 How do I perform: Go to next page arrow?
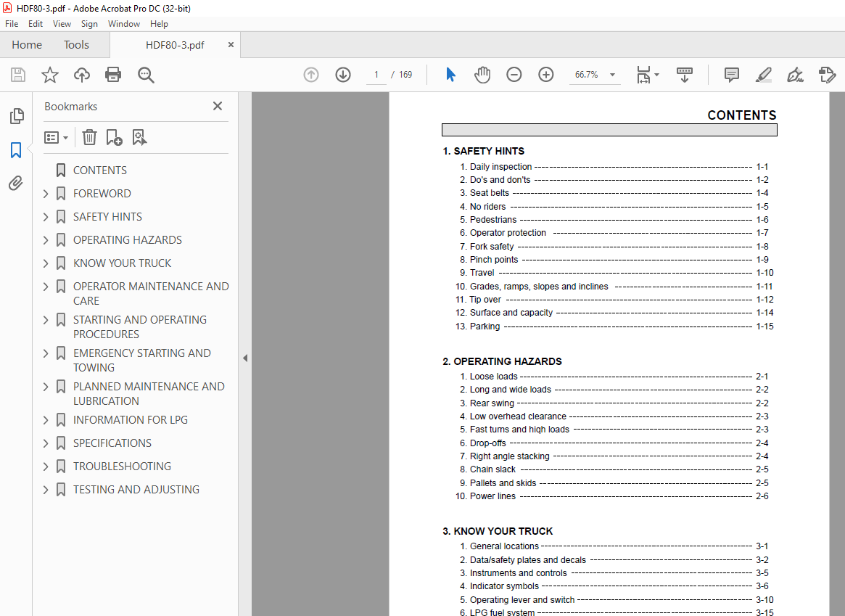click(x=343, y=75)
